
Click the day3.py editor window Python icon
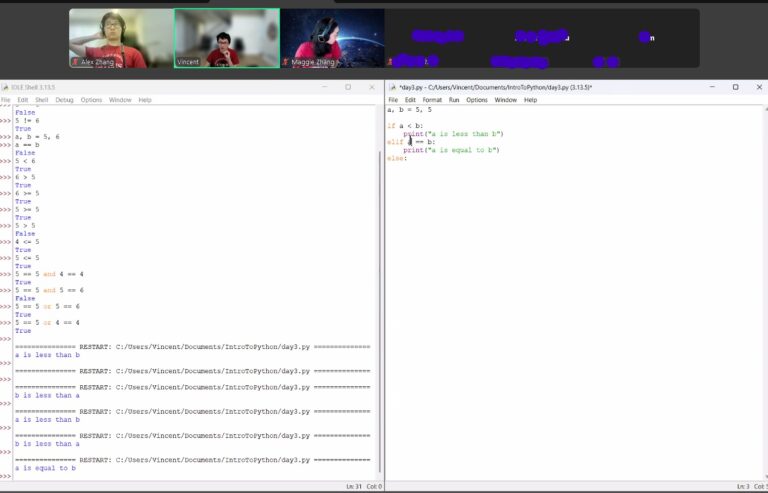(392, 87)
